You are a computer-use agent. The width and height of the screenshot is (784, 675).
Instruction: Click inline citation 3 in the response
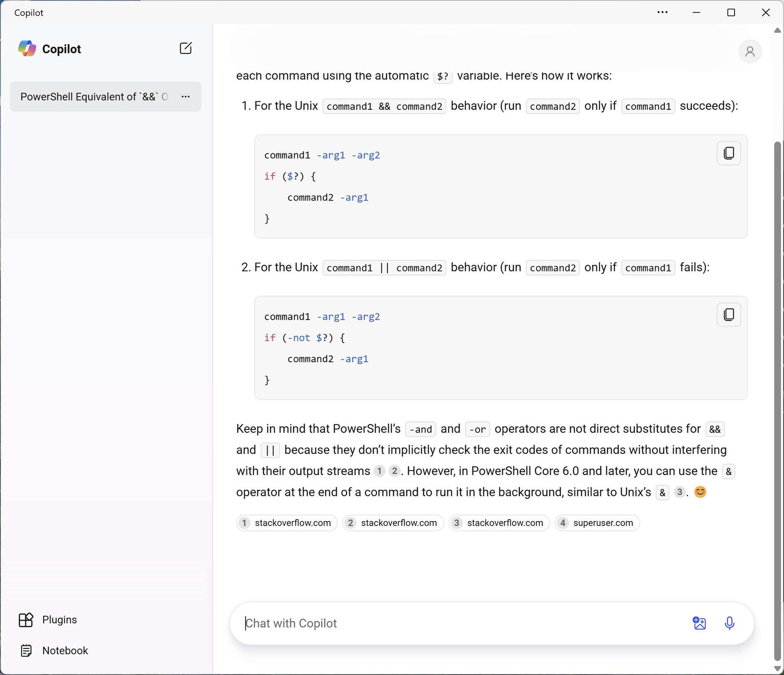679,492
